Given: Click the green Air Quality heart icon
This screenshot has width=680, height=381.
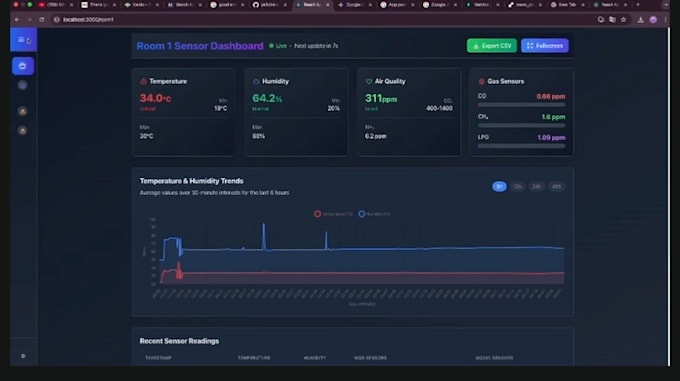Looking at the screenshot, I should click(x=369, y=81).
